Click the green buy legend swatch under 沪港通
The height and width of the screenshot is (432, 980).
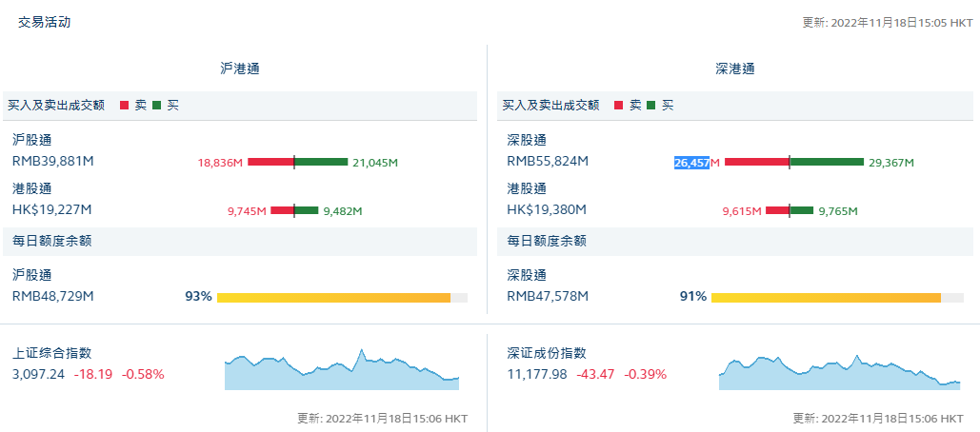(156, 106)
